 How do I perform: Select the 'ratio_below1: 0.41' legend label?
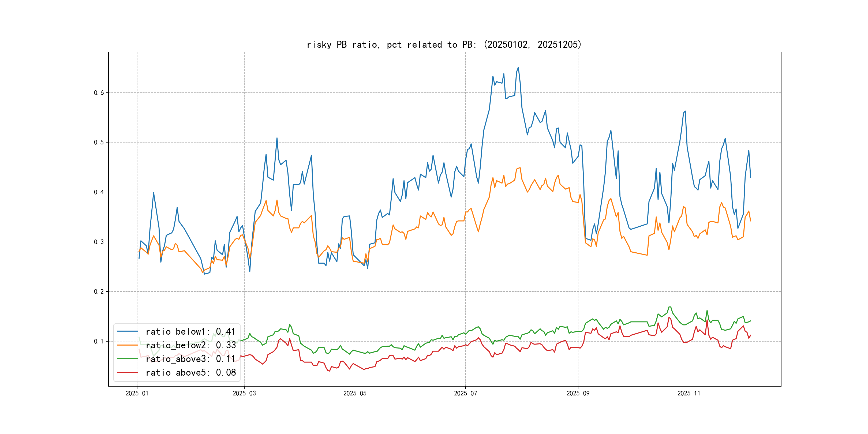[x=190, y=332]
